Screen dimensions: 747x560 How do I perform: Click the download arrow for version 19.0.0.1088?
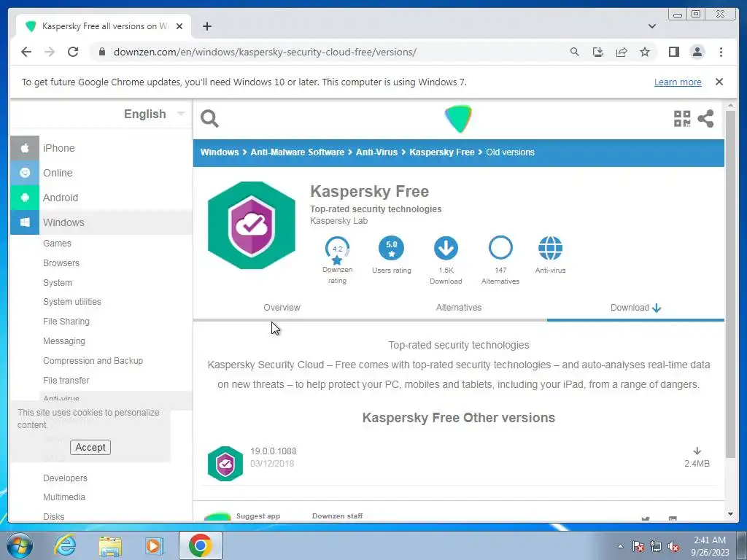click(697, 451)
